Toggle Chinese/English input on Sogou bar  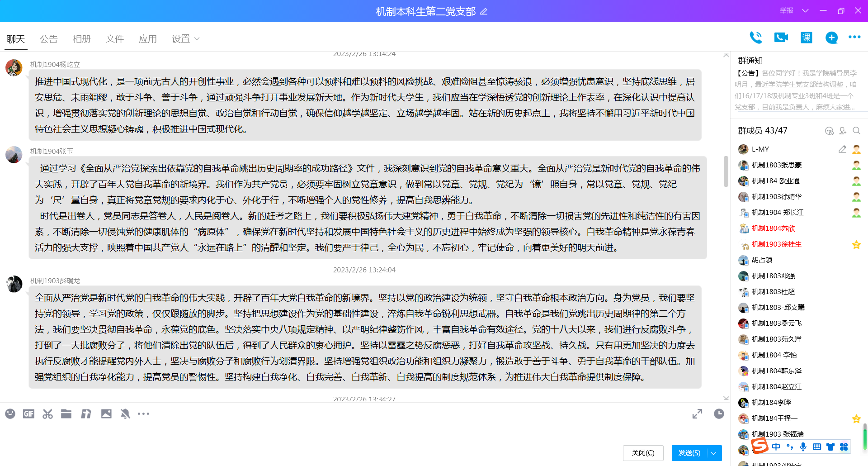[x=776, y=447]
